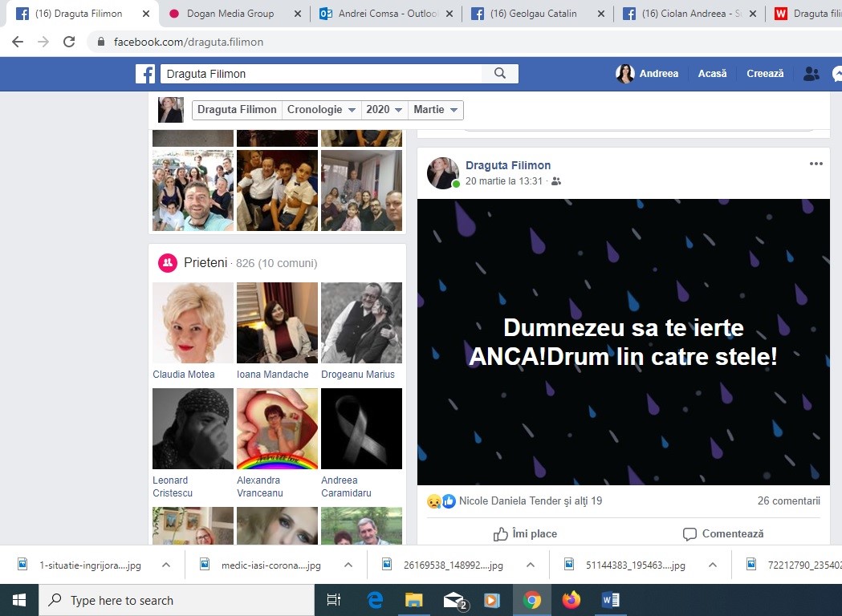Click the pink Prieteni friends icon
Image resolution: width=842 pixels, height=616 pixels.
point(167,262)
